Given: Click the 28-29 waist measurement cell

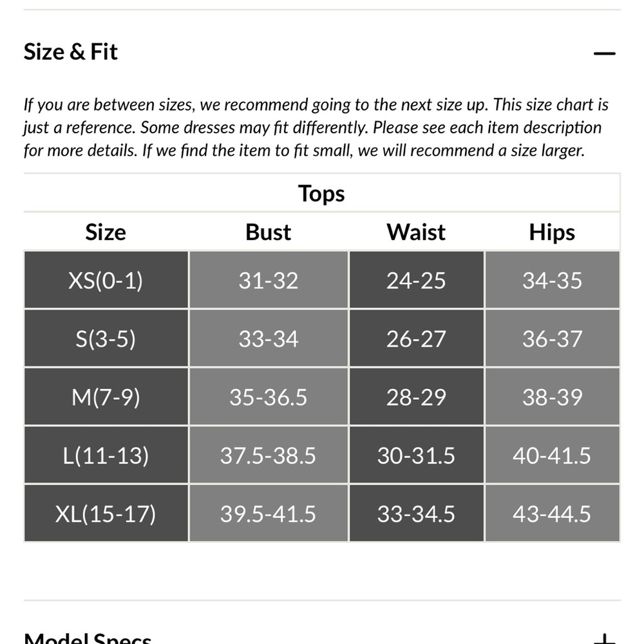Looking at the screenshot, I should coord(417,397).
